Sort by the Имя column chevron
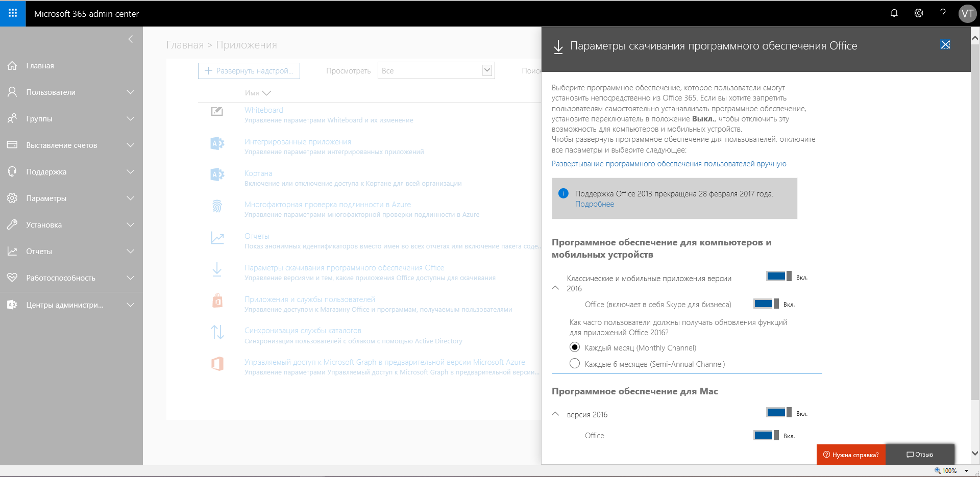 pyautogui.click(x=266, y=93)
